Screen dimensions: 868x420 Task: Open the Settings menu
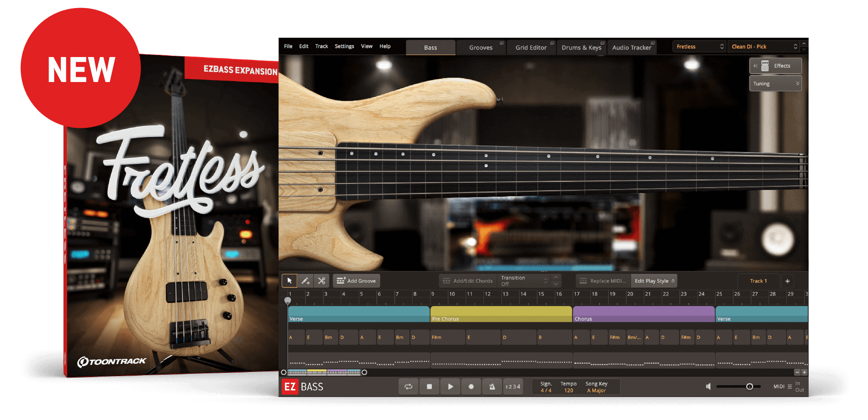pos(344,46)
